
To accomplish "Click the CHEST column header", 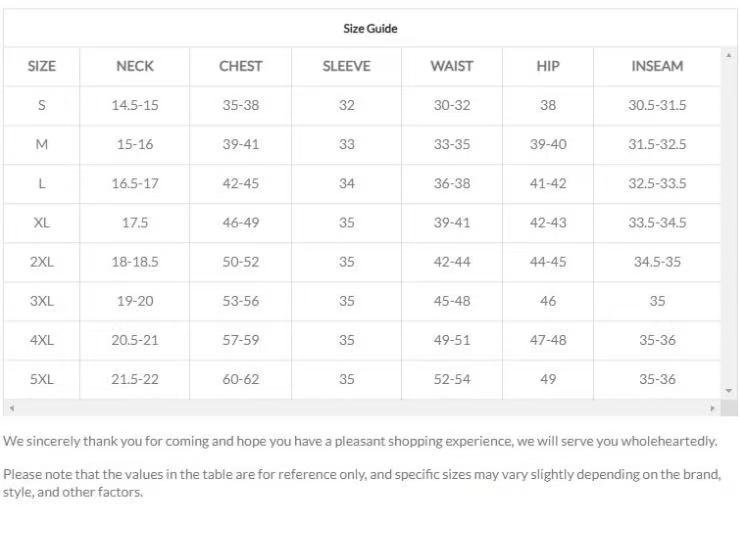I will tap(240, 67).
